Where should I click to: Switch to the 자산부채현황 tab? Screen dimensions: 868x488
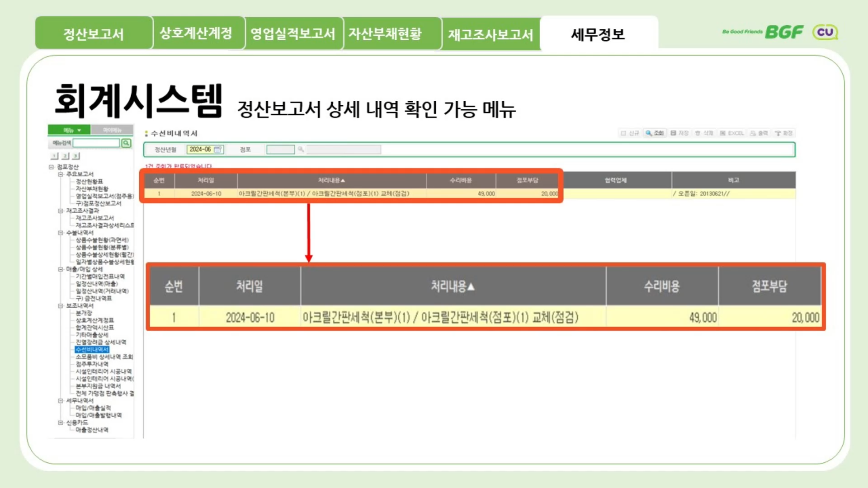click(385, 33)
